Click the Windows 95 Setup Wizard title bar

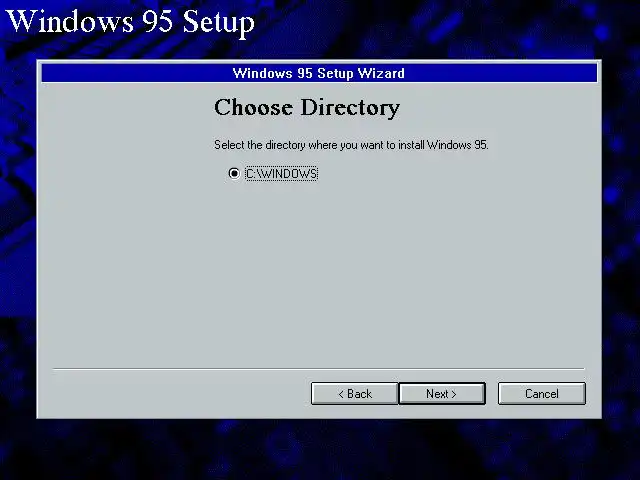point(319,73)
